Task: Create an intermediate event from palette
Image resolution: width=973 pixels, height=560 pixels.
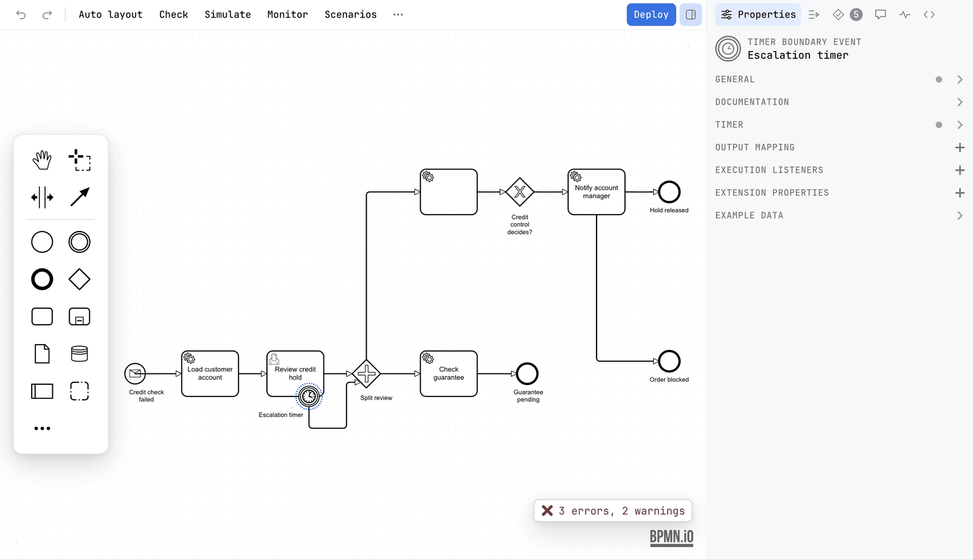Action: (x=80, y=242)
